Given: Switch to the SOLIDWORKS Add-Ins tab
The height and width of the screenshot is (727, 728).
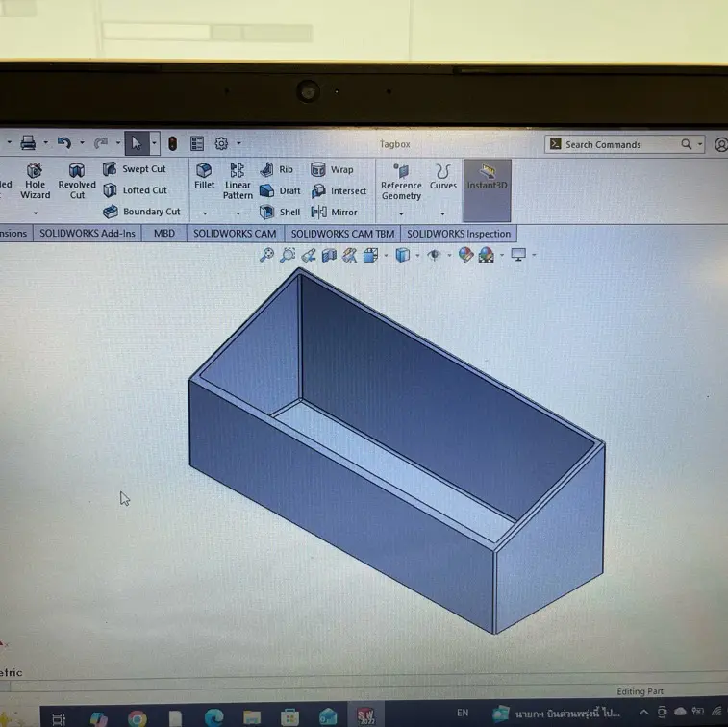Looking at the screenshot, I should [88, 233].
